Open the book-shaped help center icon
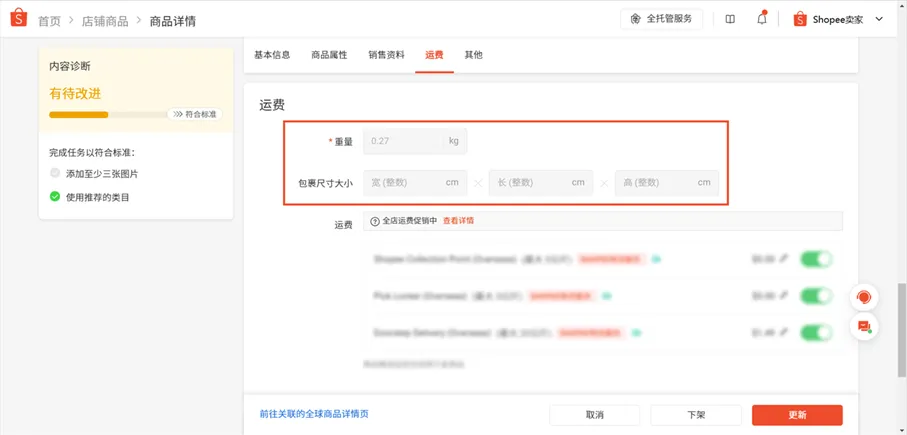This screenshot has width=907, height=435. [x=730, y=19]
